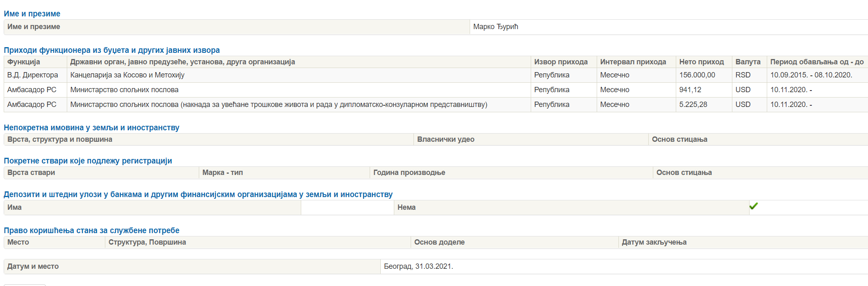Click Депозити и штедни улози heading
868x286 pixels.
click(198, 194)
